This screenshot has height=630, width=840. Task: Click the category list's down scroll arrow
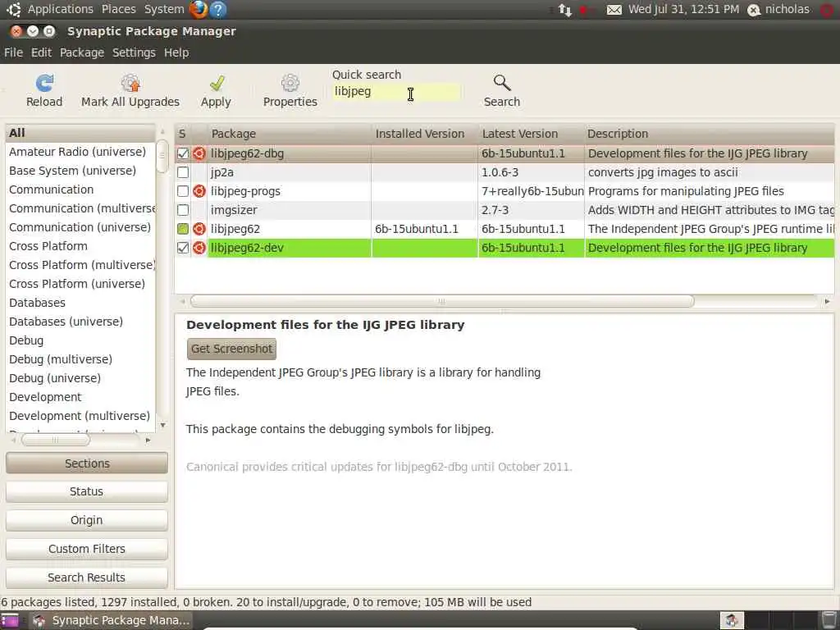click(x=162, y=426)
